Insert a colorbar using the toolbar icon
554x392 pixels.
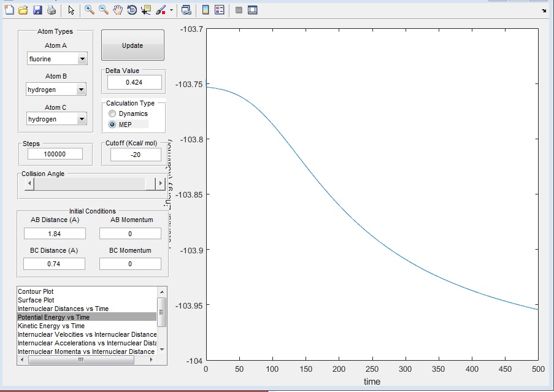(x=206, y=10)
